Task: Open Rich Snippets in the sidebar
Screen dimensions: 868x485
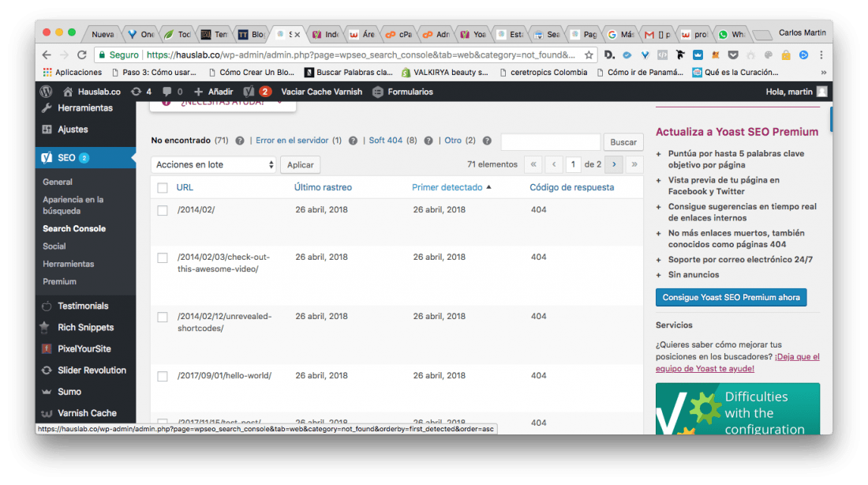Action: coord(85,328)
